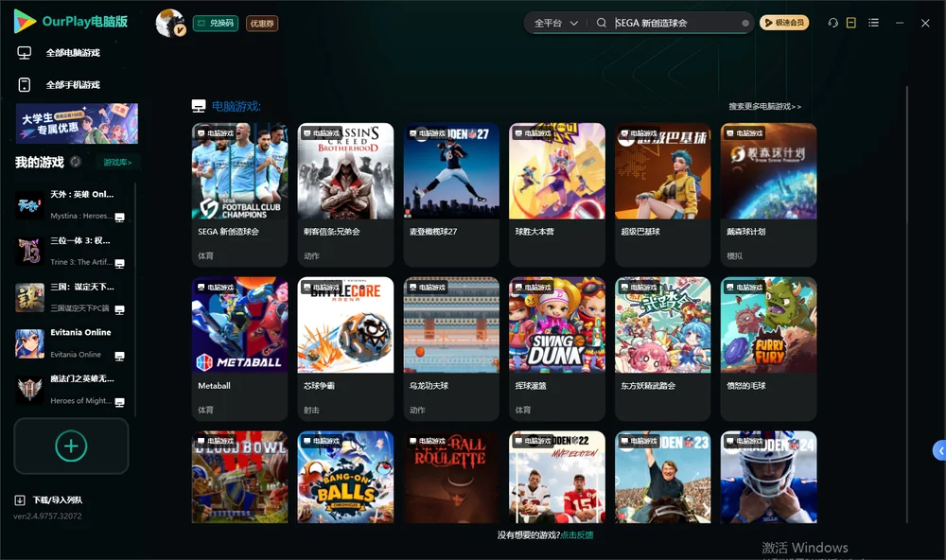Open customer service headset icon
The width and height of the screenshot is (946, 560).
click(832, 23)
